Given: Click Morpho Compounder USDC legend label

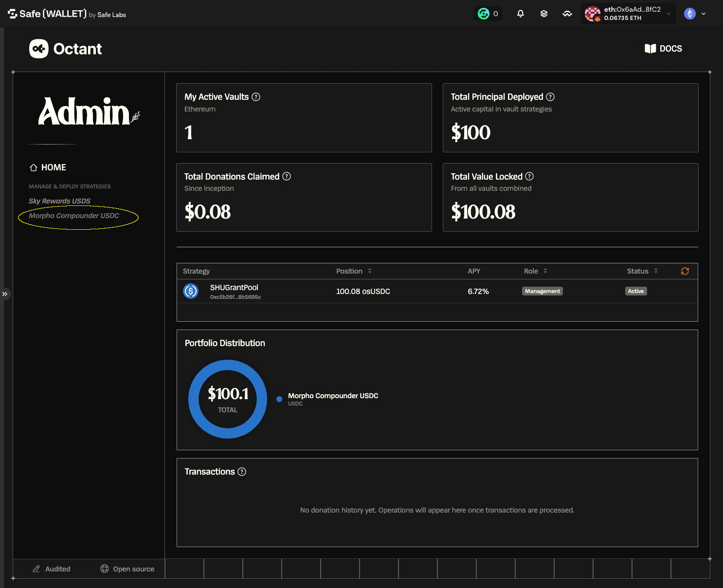Looking at the screenshot, I should (x=333, y=396).
